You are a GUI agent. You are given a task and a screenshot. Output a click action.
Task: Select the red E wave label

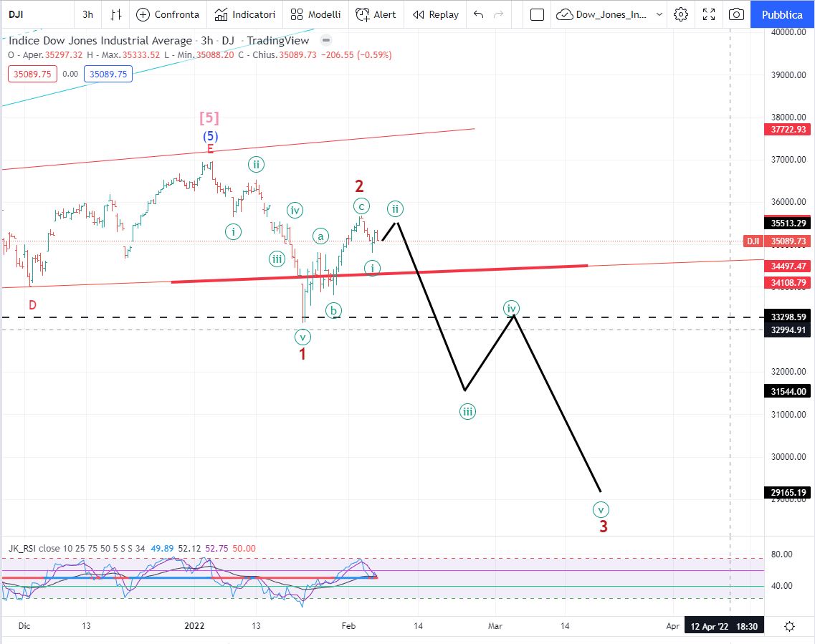(x=210, y=150)
